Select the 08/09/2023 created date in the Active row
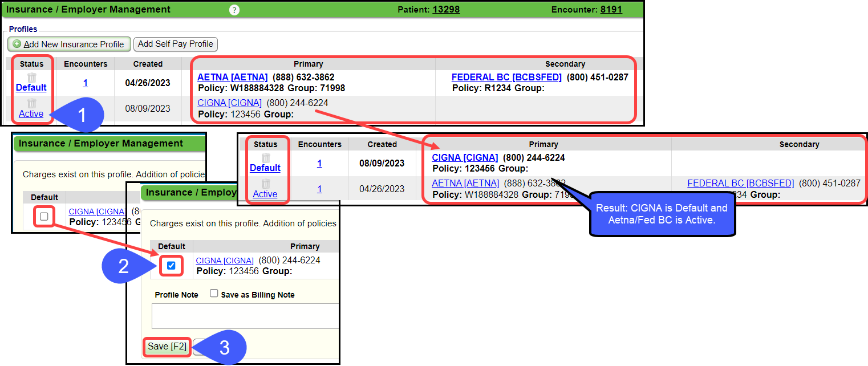The height and width of the screenshot is (366, 868). tap(148, 109)
